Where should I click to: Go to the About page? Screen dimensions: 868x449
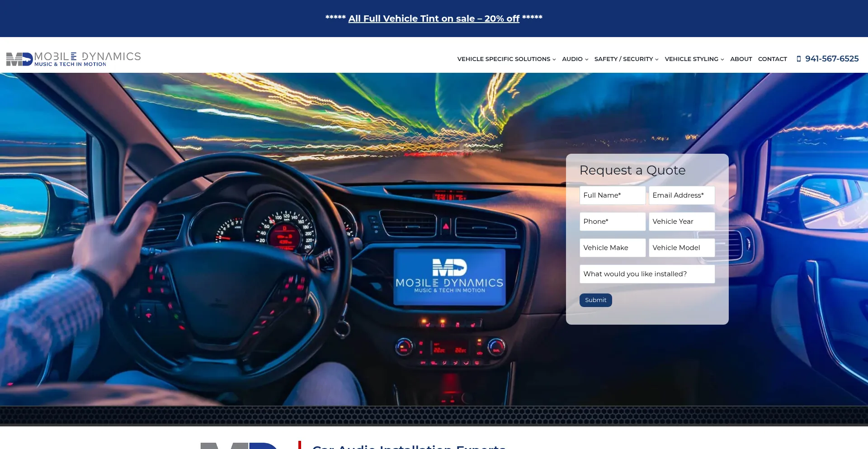pyautogui.click(x=741, y=59)
